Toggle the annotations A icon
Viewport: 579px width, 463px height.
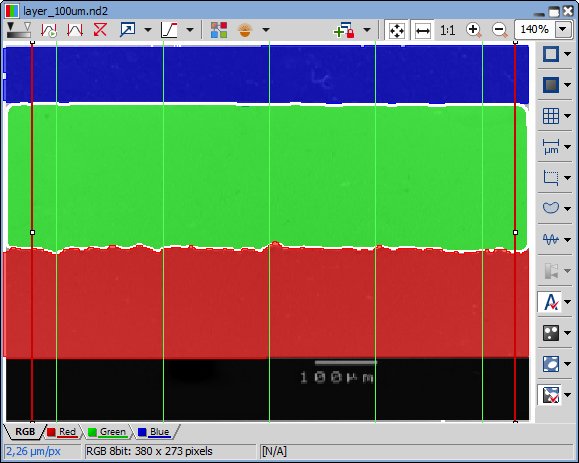tap(551, 302)
